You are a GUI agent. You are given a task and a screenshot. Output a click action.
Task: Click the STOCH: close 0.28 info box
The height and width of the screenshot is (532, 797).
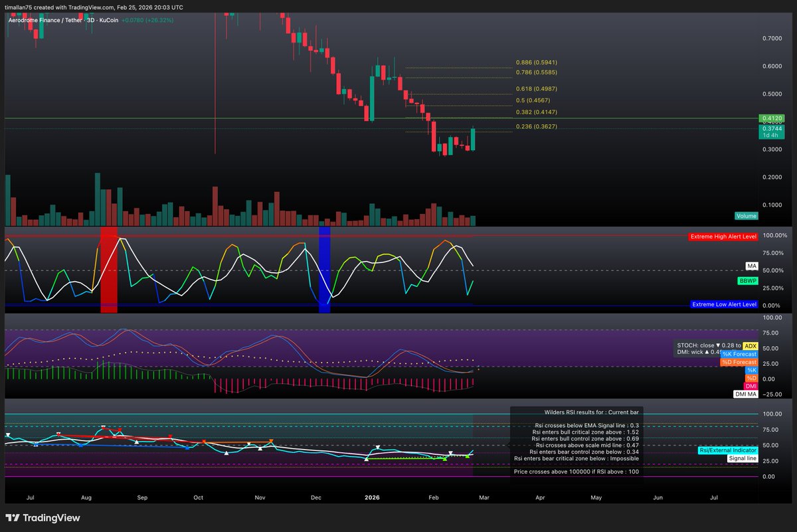[x=707, y=349]
